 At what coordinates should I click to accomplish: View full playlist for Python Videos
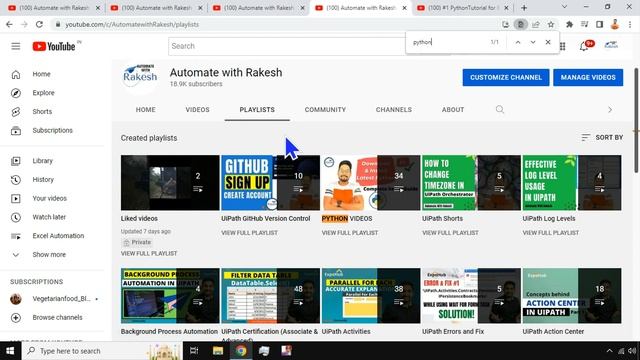click(x=350, y=233)
